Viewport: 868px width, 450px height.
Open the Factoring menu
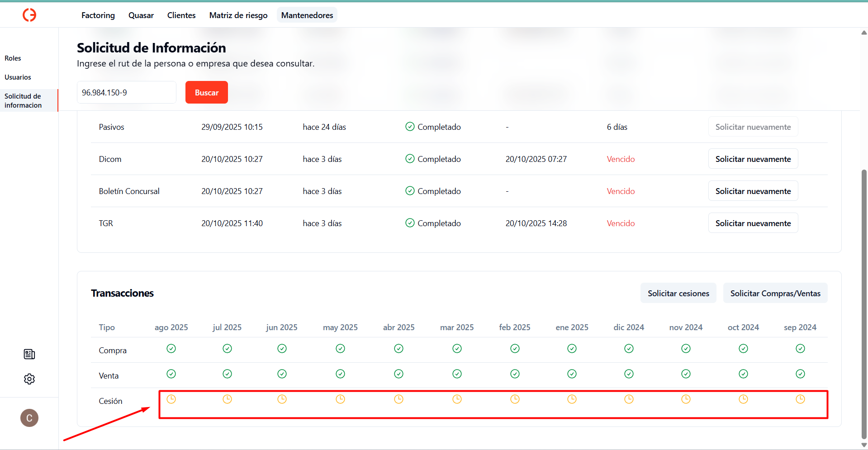(98, 15)
